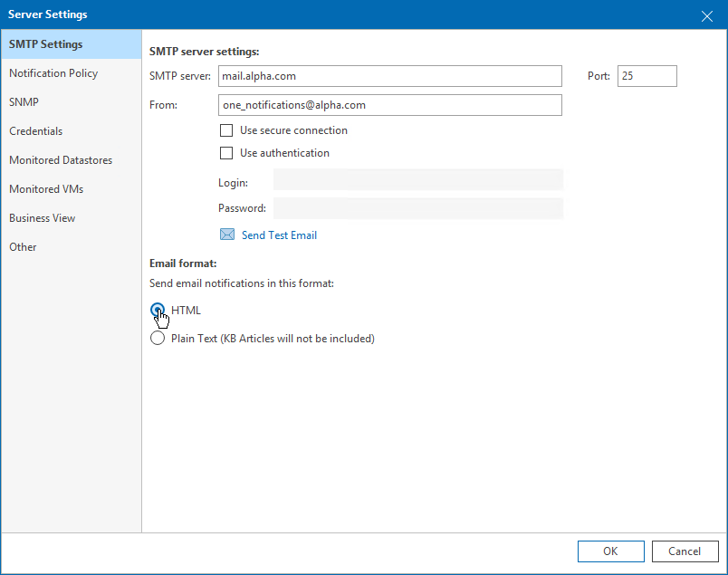Screen dimensions: 728x575
Task: Select the Business View tab
Action: [43, 218]
